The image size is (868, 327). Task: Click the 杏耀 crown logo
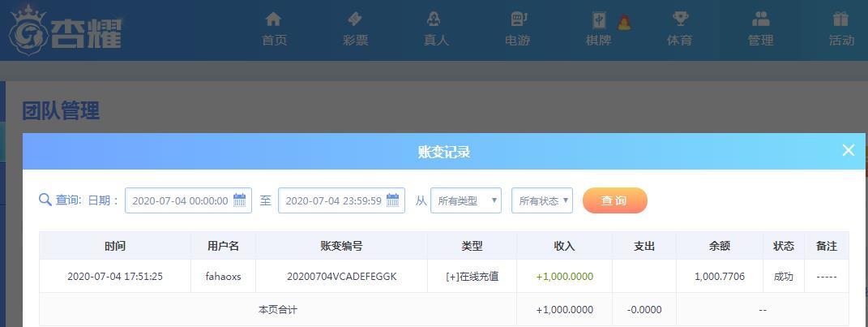click(x=65, y=31)
